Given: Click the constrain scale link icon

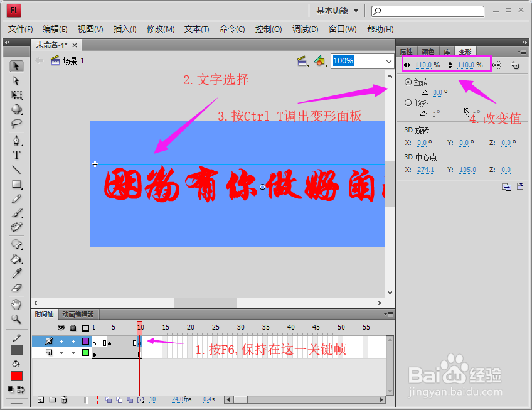Looking at the screenshot, I should [497, 65].
